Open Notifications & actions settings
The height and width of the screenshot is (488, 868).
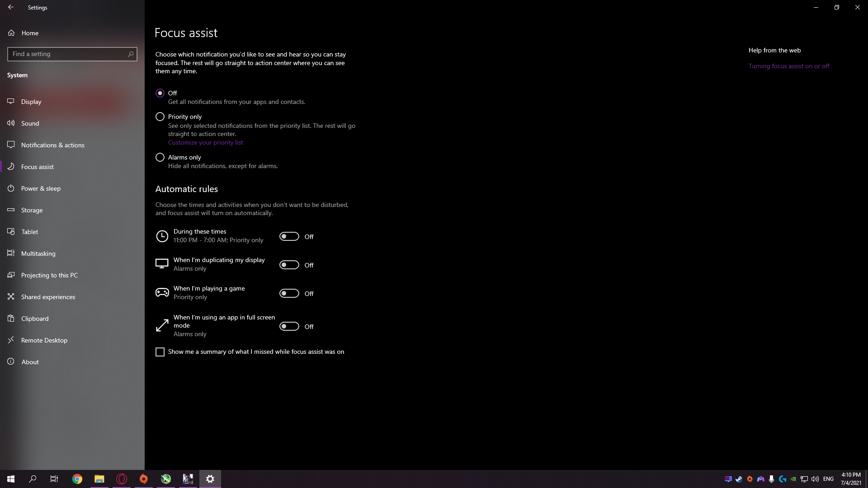click(x=72, y=145)
